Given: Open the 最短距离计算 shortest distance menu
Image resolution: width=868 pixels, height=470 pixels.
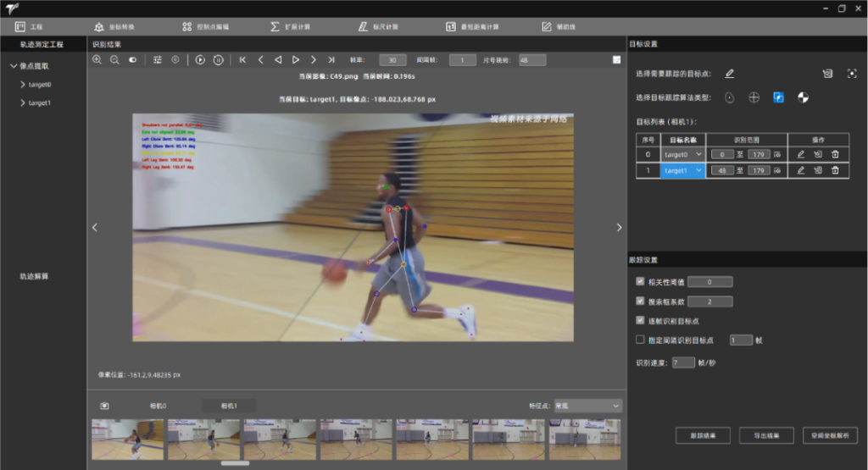Looking at the screenshot, I should pyautogui.click(x=472, y=26).
